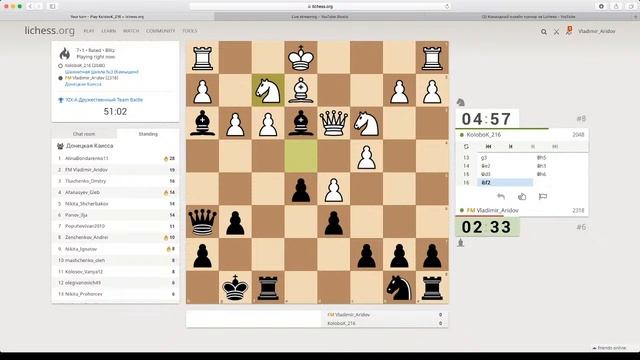640x360 pixels.
Task: Open the friends online bar
Action: click(610, 348)
